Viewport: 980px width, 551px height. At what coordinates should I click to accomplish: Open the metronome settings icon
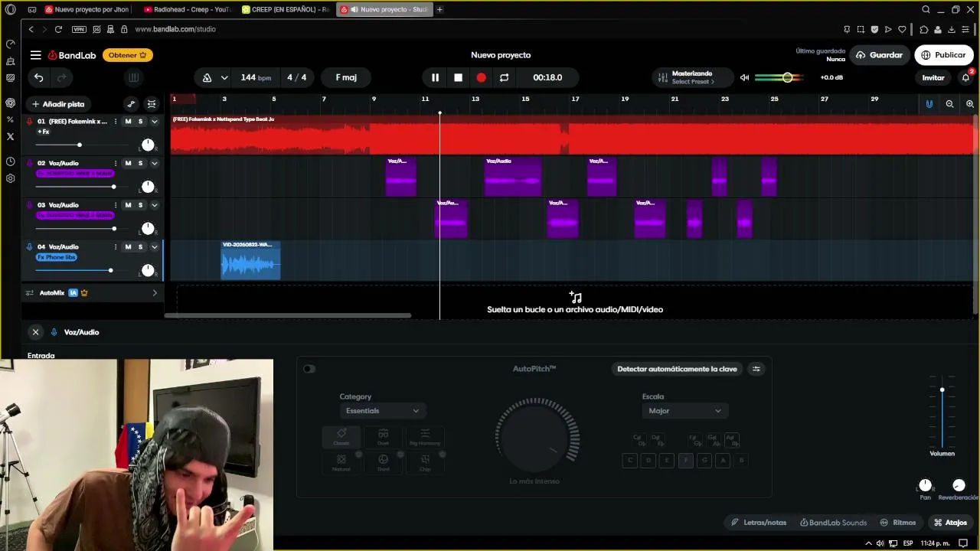(x=207, y=77)
